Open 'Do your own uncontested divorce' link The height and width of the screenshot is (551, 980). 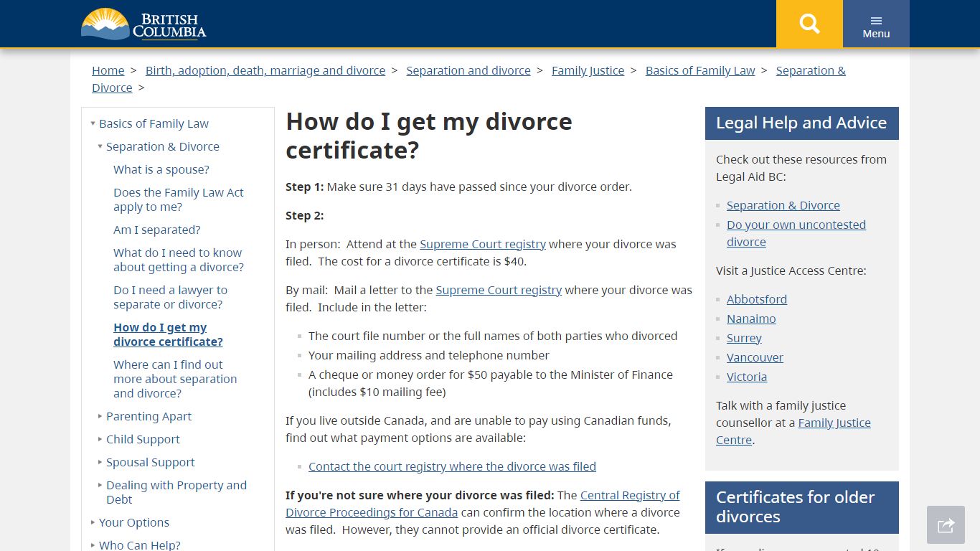tap(796, 233)
